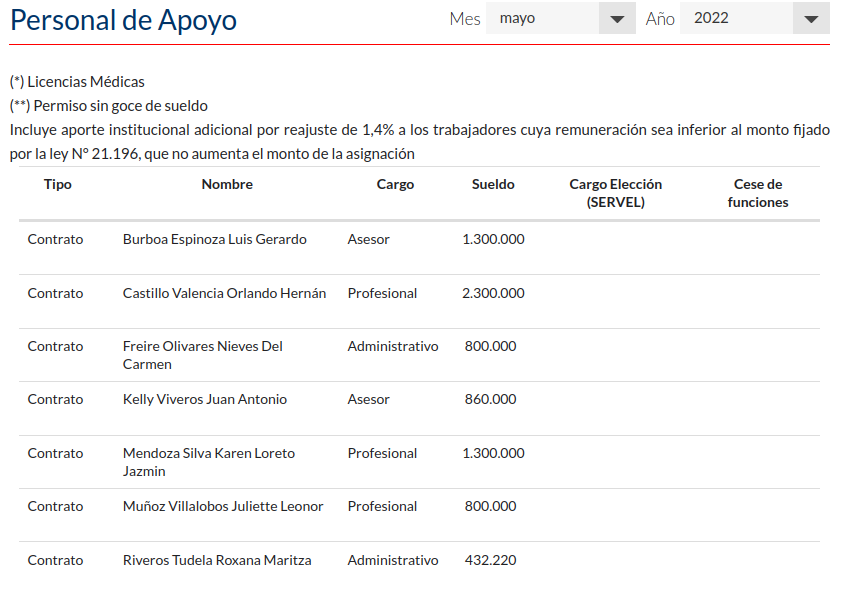Click the Nombre column header
The height and width of the screenshot is (601, 859).
tap(227, 184)
